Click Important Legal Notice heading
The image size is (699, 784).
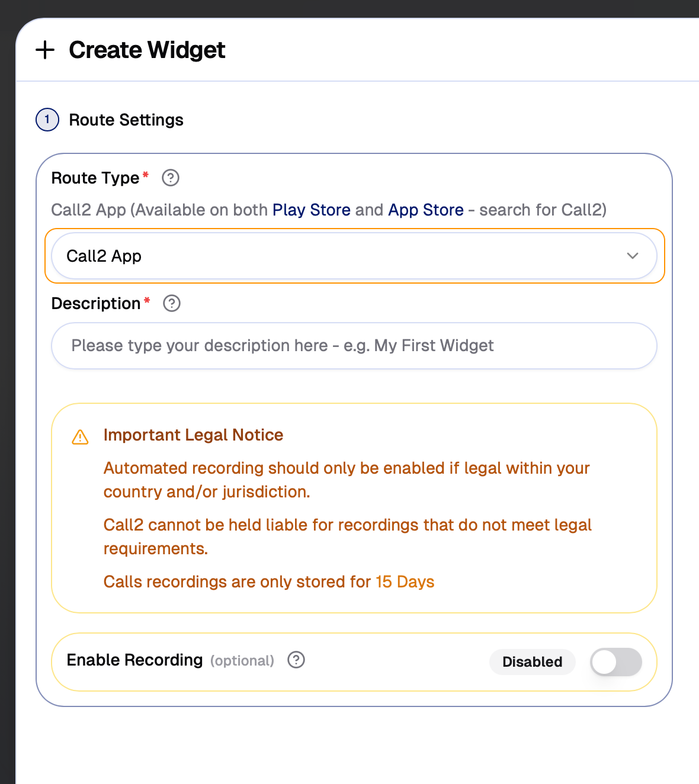pos(193,435)
